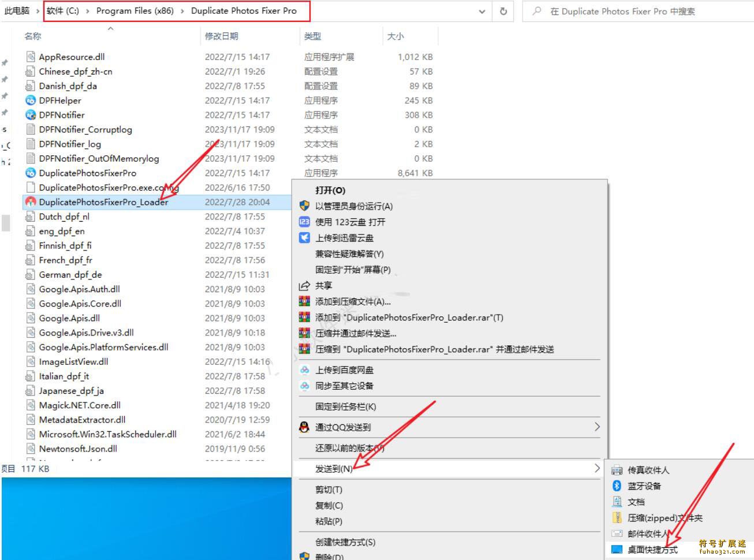Click inside the search box

coord(629,10)
